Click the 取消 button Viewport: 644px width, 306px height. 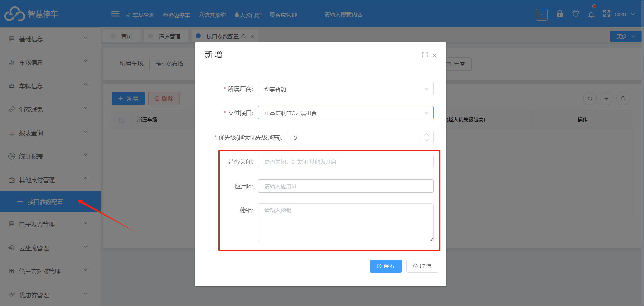point(422,266)
